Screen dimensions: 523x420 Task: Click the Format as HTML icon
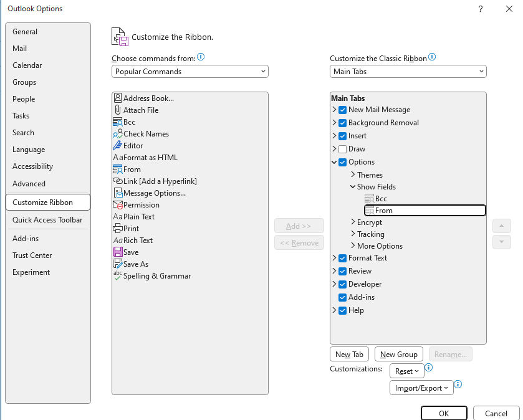[x=118, y=157]
